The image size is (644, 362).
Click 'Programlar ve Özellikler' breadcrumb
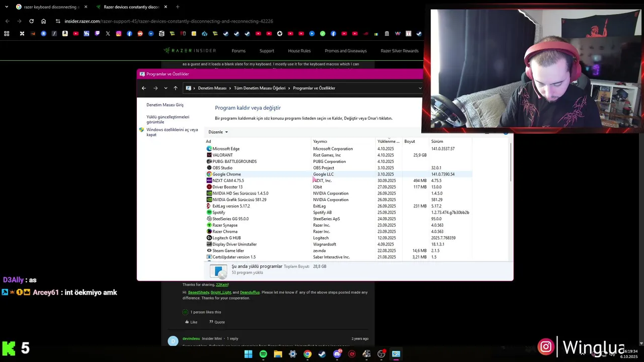pos(314,88)
